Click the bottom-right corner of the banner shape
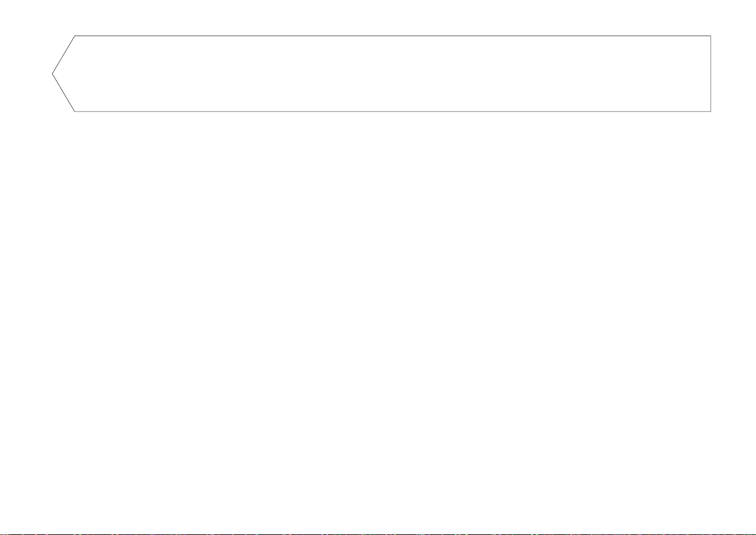756x535 pixels. tap(711, 111)
